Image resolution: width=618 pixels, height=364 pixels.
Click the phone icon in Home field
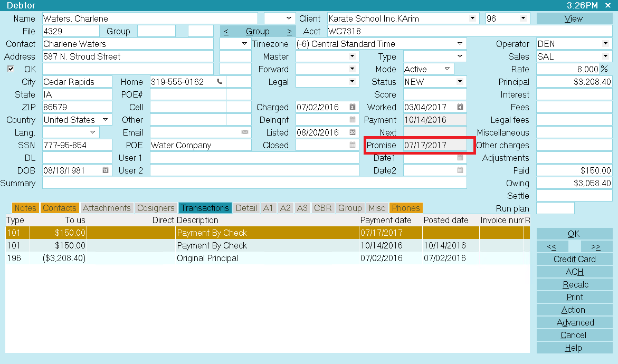pyautogui.click(x=220, y=82)
